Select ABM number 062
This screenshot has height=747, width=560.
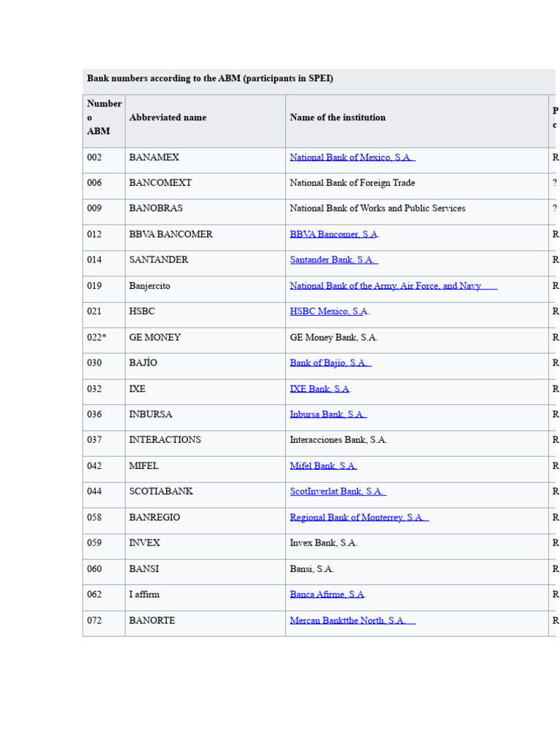pos(94,594)
